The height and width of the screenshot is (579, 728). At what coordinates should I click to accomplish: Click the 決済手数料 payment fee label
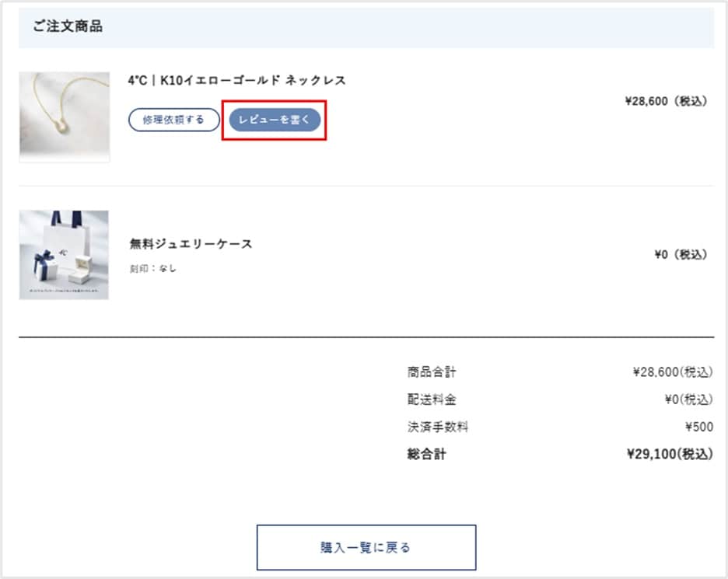(438, 427)
